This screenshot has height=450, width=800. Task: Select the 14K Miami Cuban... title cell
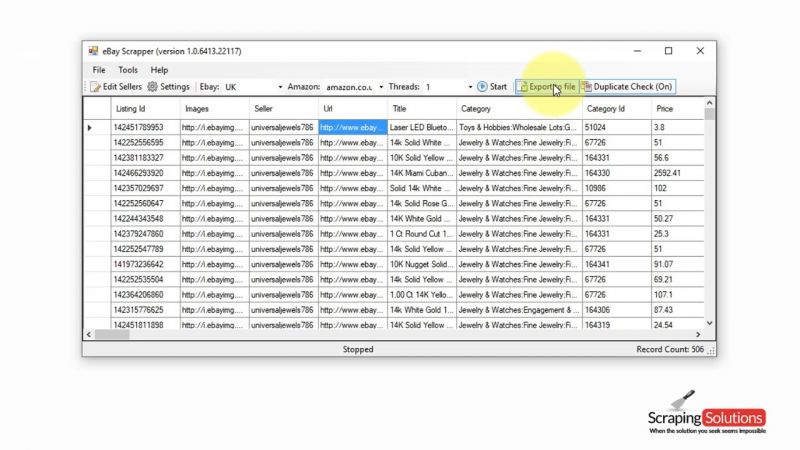(x=422, y=173)
